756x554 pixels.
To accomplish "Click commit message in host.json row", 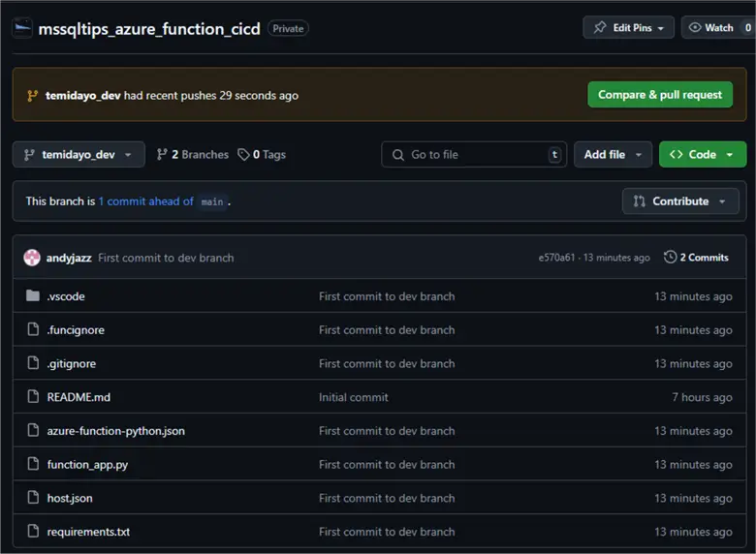I will coord(387,498).
